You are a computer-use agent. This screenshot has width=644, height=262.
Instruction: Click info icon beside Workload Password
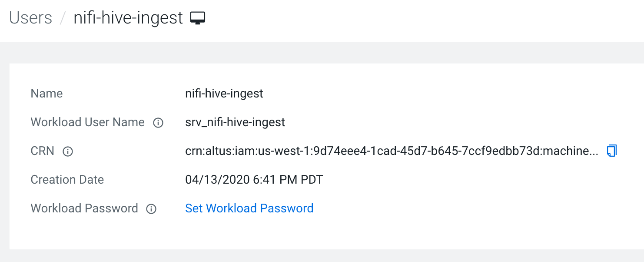click(151, 209)
